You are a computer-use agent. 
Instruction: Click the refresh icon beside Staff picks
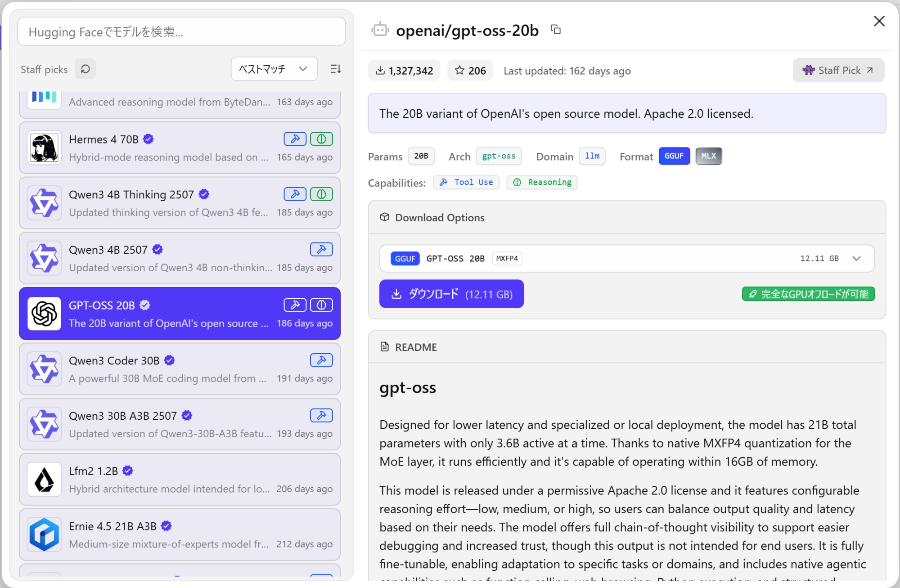pos(85,69)
